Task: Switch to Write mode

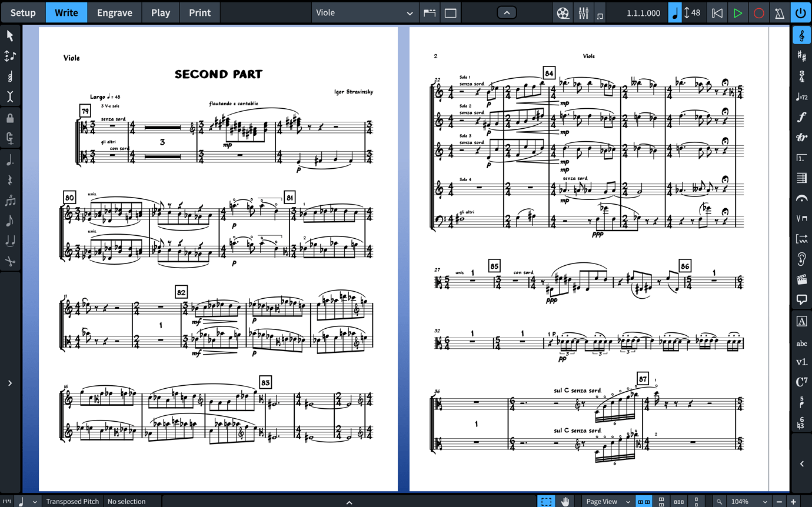Action: pos(66,12)
